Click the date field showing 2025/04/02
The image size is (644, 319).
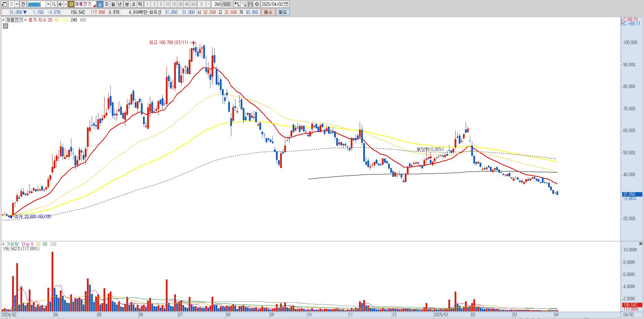click(x=272, y=4)
